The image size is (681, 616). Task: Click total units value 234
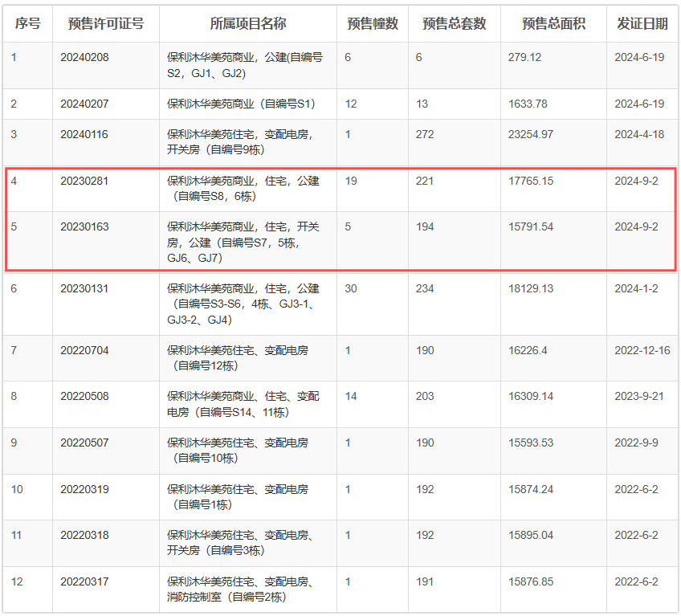click(425, 288)
